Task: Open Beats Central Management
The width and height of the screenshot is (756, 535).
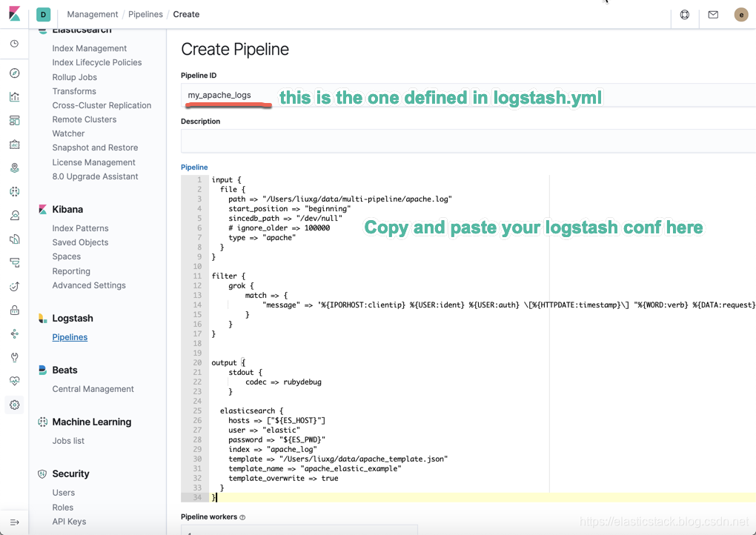Action: click(93, 389)
